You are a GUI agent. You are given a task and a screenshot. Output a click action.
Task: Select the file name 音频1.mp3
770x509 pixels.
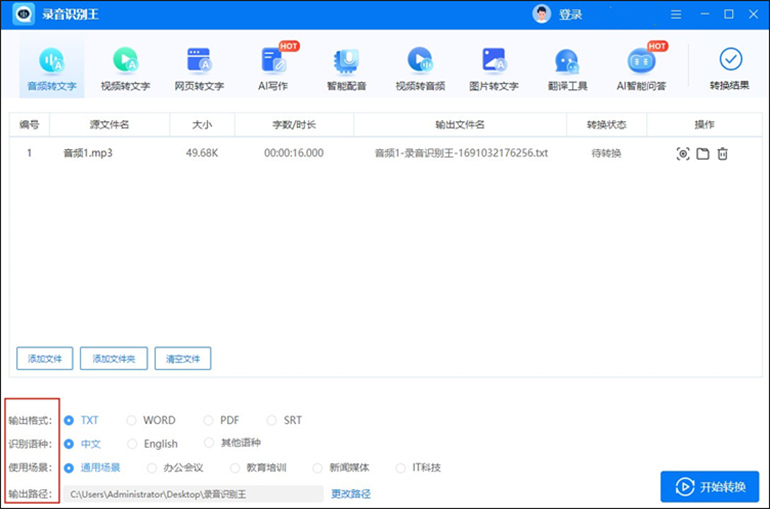pyautogui.click(x=88, y=153)
